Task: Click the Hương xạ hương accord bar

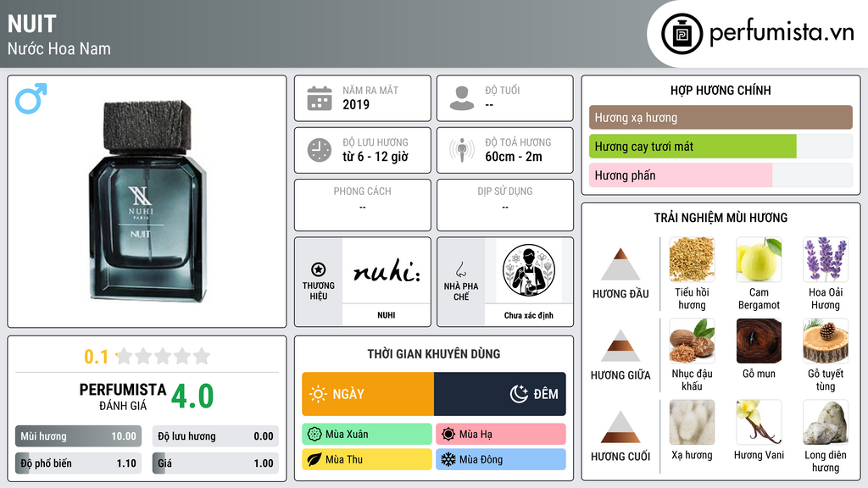Action: (721, 117)
